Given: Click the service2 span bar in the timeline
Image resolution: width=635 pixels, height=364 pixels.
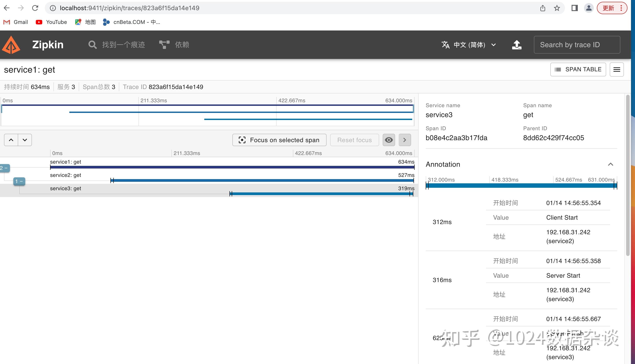Looking at the screenshot, I should [262, 180].
